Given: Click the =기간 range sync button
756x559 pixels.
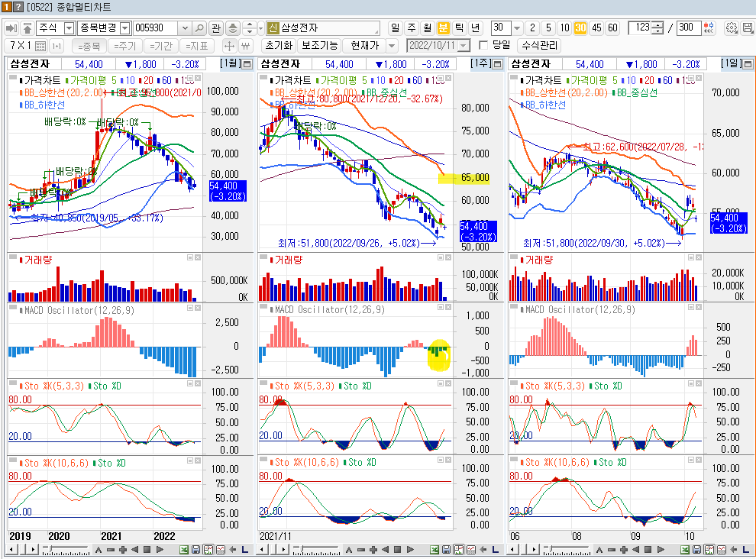Looking at the screenshot, I should pyautogui.click(x=161, y=47).
